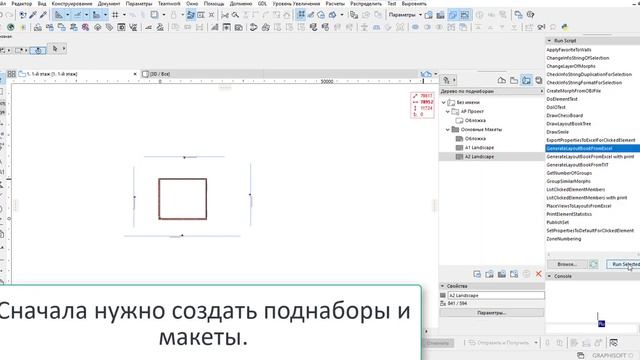The height and width of the screenshot is (360, 640).
Task: Open the Документ menu
Action: pyautogui.click(x=109, y=4)
